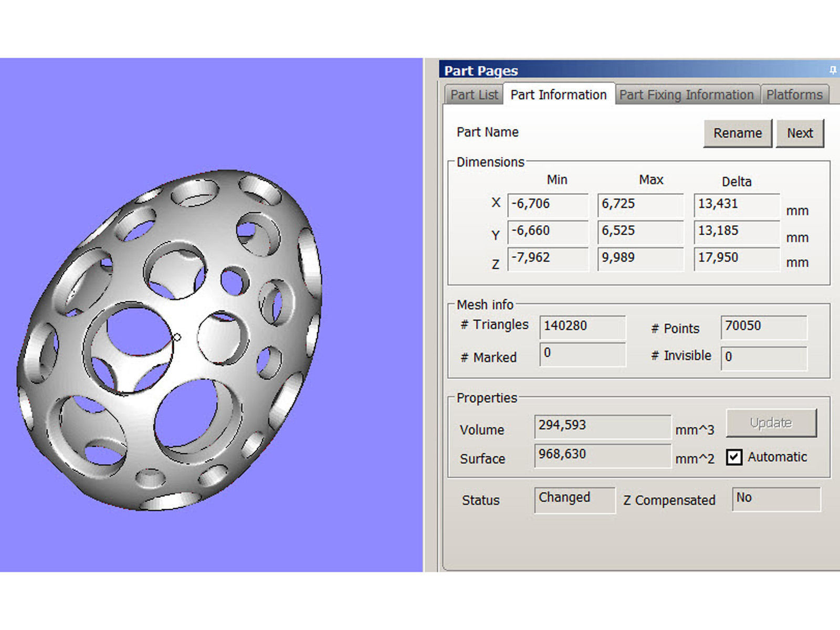Screen dimensions: 840x630
Task: Click the X Min dimension field
Action: coord(548,204)
